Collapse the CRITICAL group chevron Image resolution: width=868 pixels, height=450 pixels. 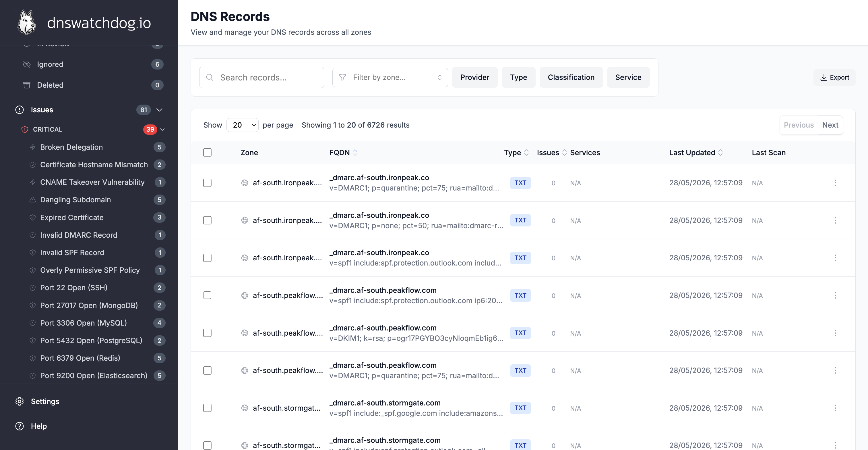click(162, 130)
